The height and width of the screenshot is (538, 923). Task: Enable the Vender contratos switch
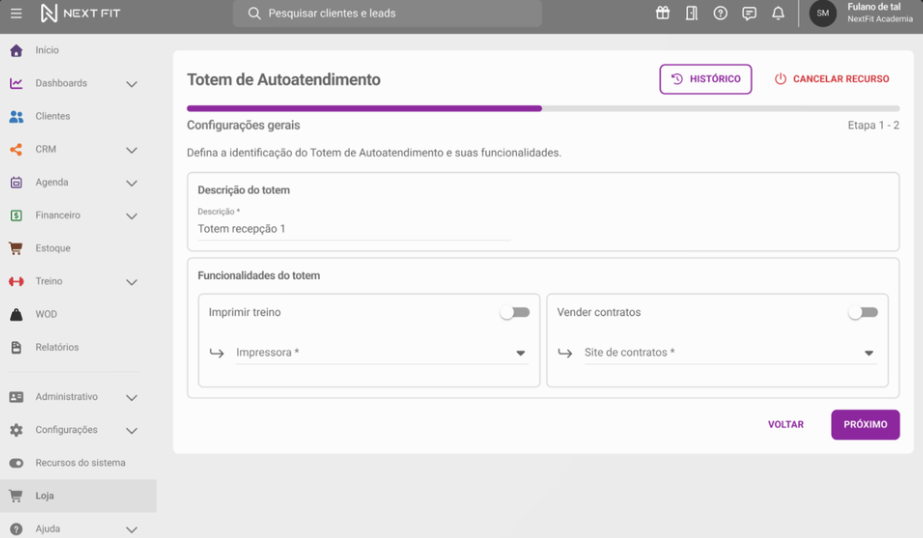863,312
